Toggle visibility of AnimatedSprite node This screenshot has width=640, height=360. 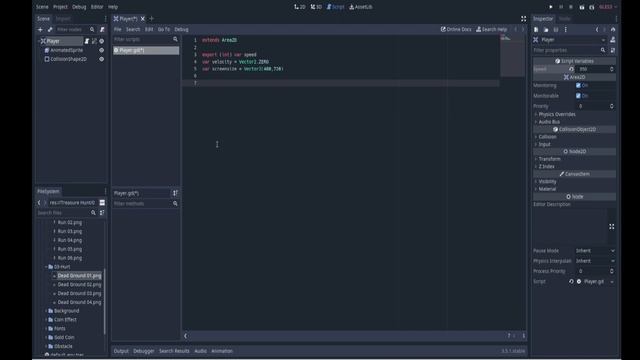coord(102,50)
